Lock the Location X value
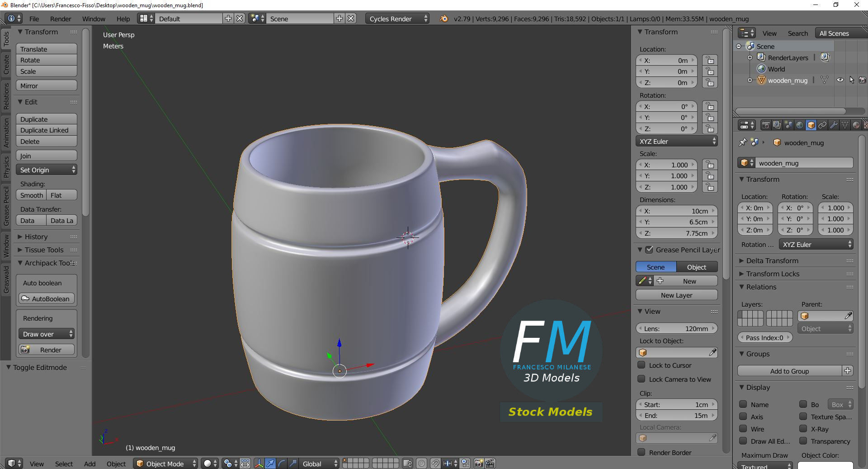This screenshot has width=868, height=469. pyautogui.click(x=710, y=60)
